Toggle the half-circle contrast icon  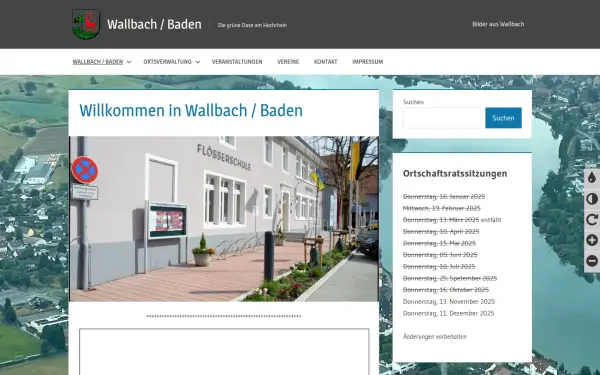pyautogui.click(x=592, y=199)
